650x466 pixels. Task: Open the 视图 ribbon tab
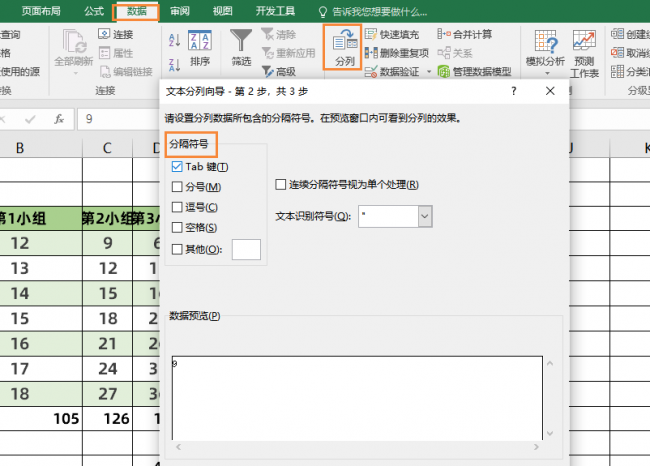pyautogui.click(x=223, y=11)
